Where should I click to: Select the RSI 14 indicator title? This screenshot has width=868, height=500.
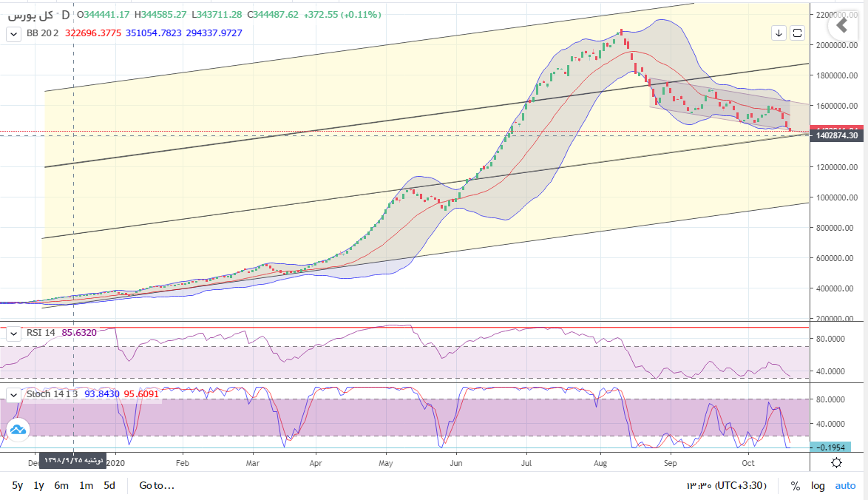(41, 333)
